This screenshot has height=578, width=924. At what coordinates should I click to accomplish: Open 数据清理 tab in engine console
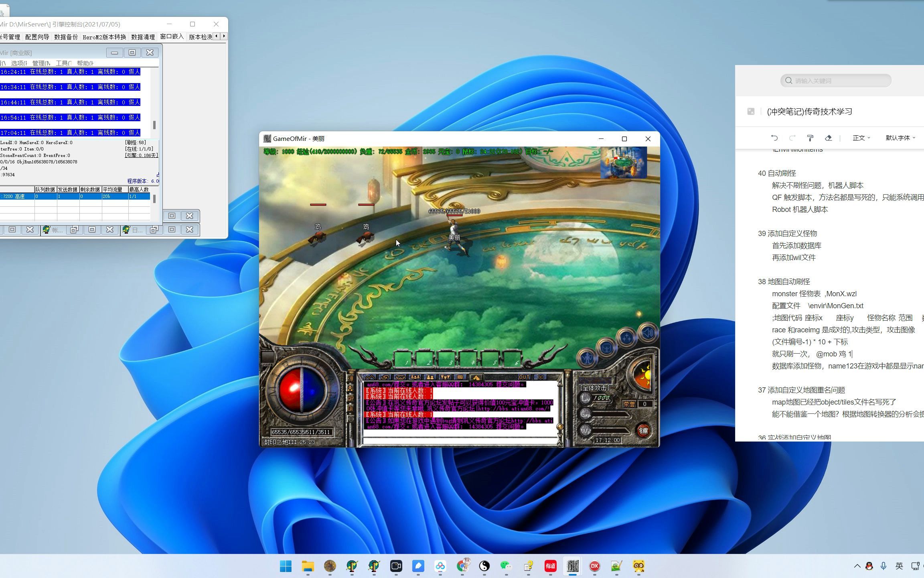pyautogui.click(x=143, y=37)
